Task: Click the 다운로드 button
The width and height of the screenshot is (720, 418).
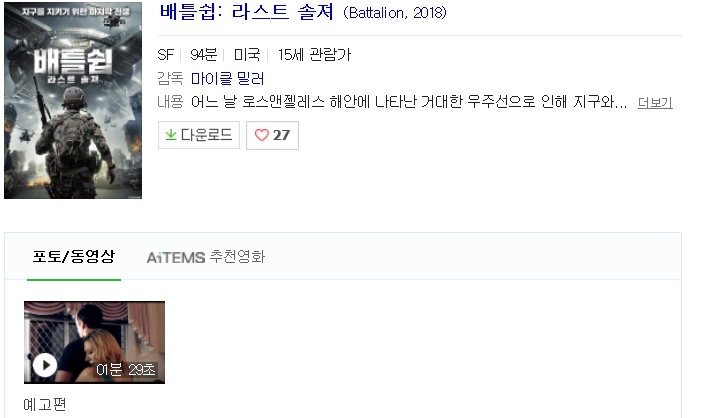Action: pyautogui.click(x=199, y=135)
